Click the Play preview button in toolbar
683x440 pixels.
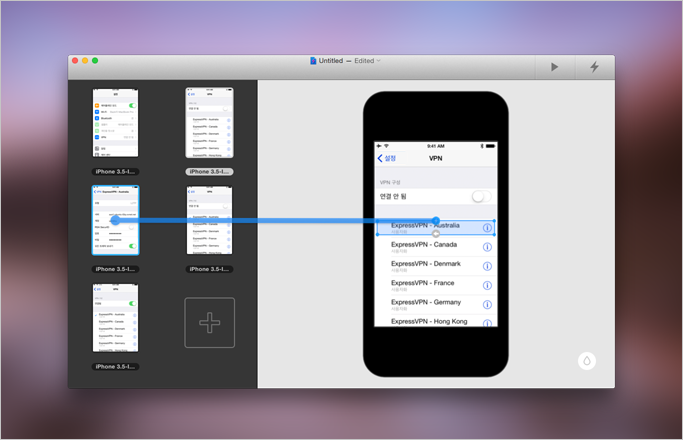pos(554,67)
